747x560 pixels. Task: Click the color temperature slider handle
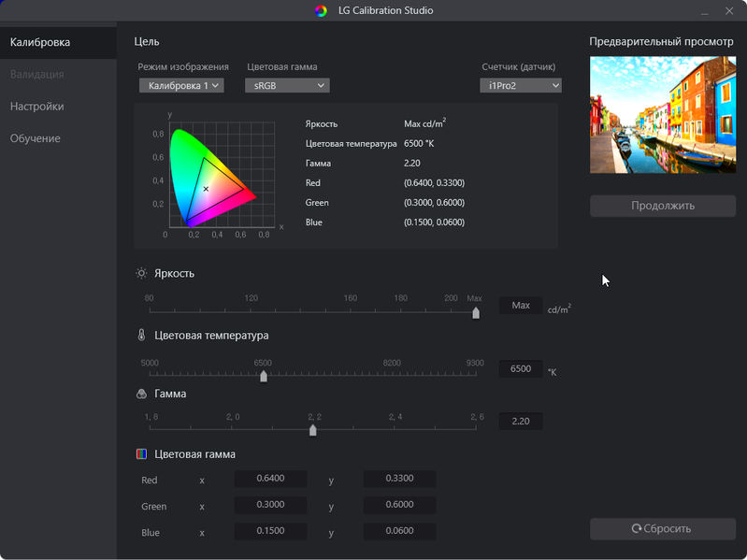[264, 376]
